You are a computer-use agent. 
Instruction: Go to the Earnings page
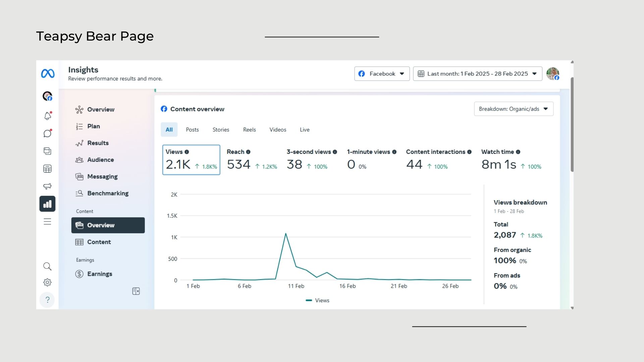click(x=100, y=274)
